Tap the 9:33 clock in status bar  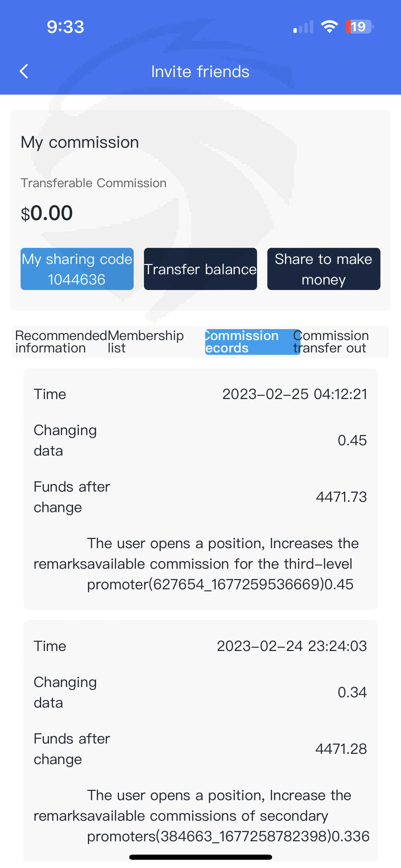(65, 27)
